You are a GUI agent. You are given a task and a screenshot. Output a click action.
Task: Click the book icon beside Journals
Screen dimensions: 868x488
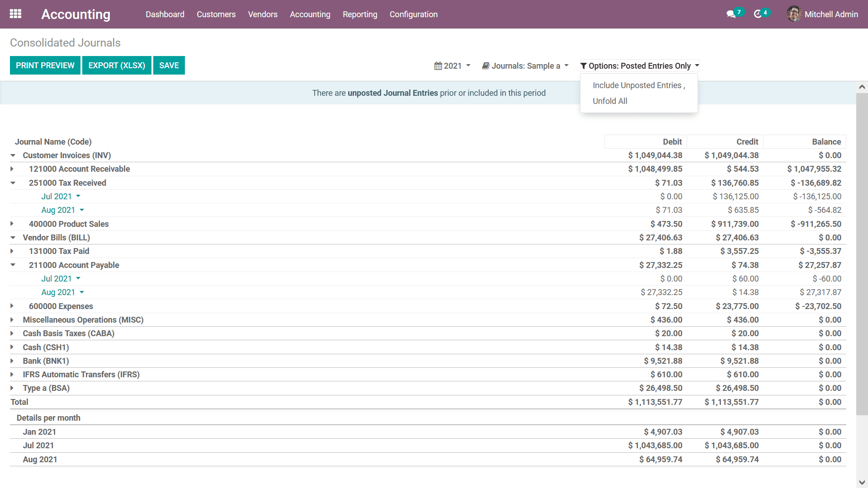[x=486, y=66]
